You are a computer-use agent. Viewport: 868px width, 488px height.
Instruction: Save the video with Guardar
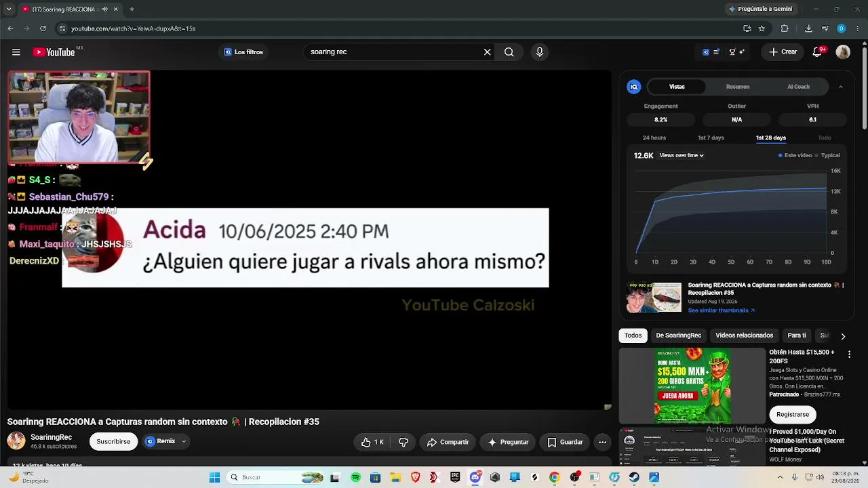565,442
